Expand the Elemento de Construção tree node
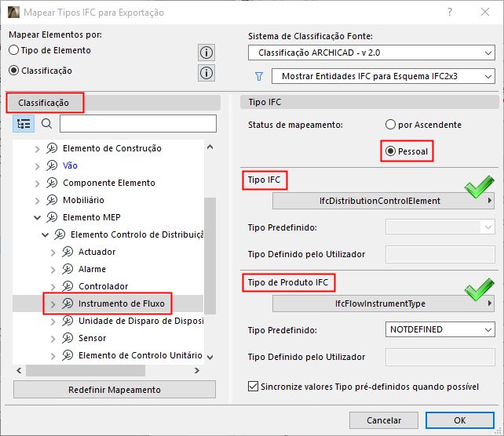This screenshot has width=504, height=436. [36, 148]
